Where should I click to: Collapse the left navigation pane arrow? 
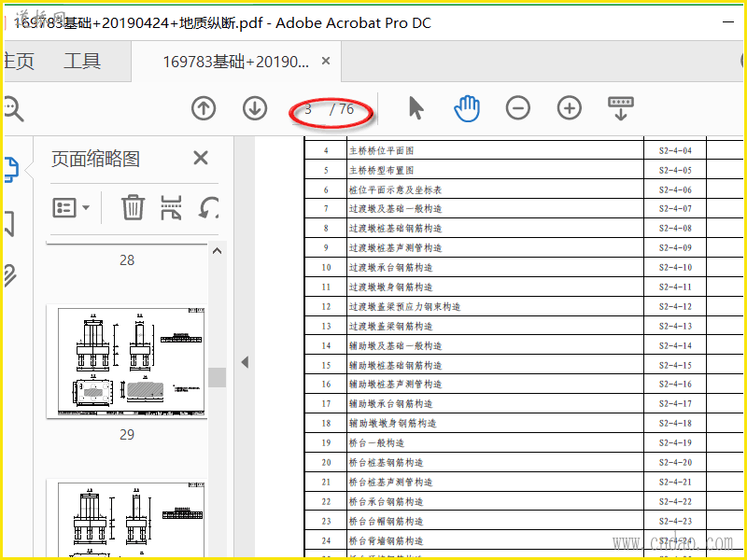tap(245, 362)
